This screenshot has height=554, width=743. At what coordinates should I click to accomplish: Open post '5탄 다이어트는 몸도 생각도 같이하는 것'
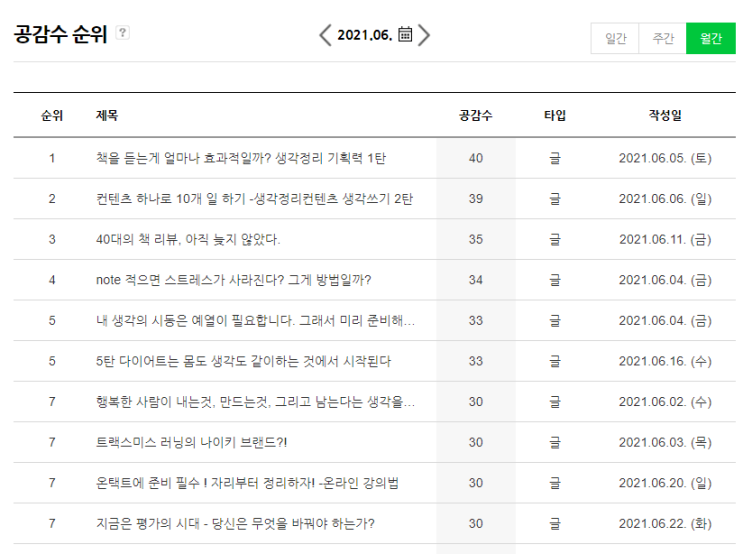[x=244, y=361]
